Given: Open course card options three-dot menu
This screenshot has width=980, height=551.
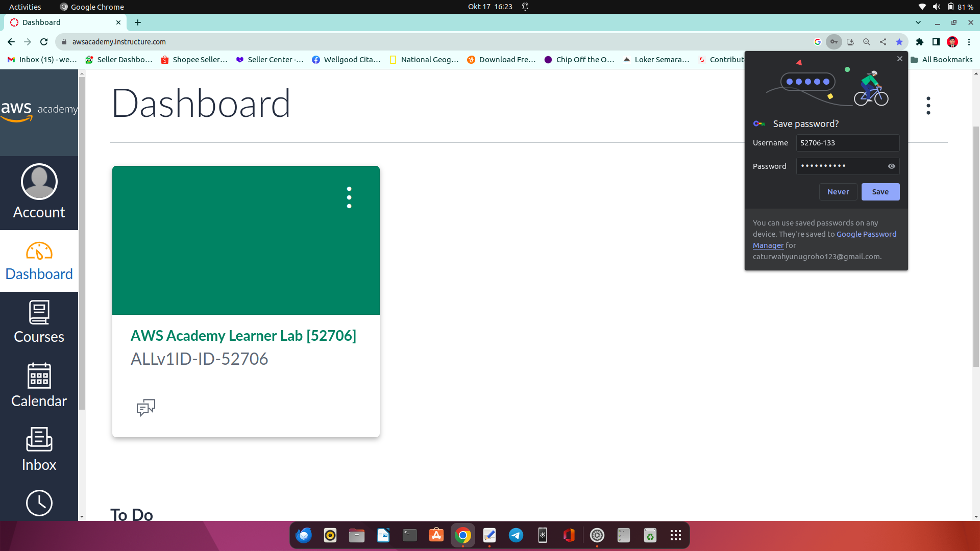Looking at the screenshot, I should coord(349,197).
